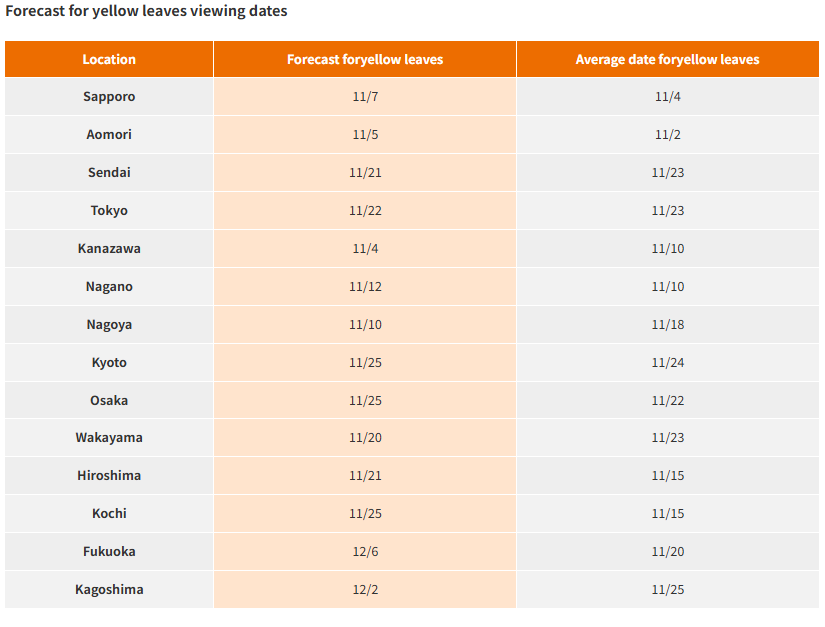
Task: Click the Location column header
Action: point(109,59)
